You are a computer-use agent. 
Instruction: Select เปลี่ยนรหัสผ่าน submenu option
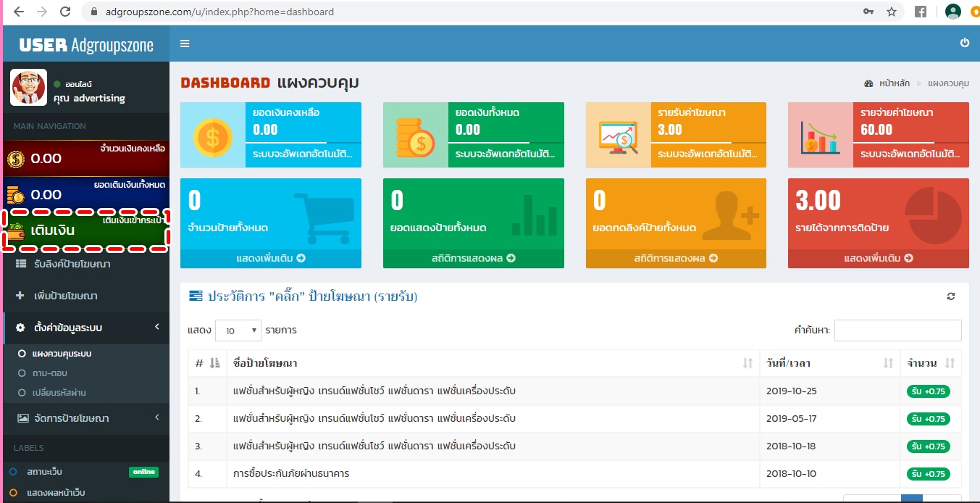coord(59,392)
